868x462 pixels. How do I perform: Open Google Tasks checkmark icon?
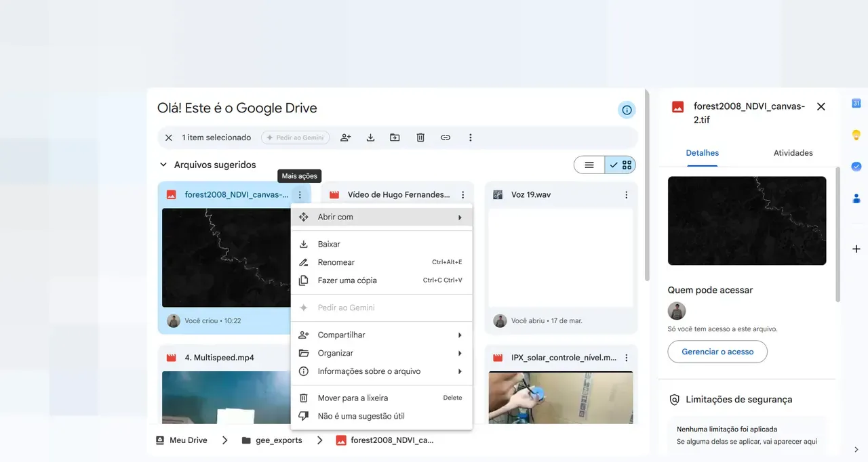856,167
